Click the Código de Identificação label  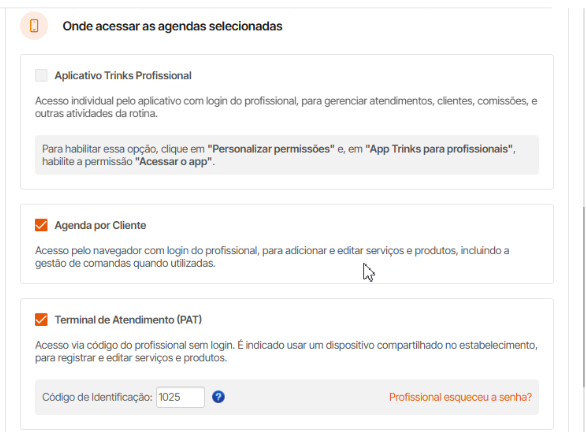click(x=97, y=397)
